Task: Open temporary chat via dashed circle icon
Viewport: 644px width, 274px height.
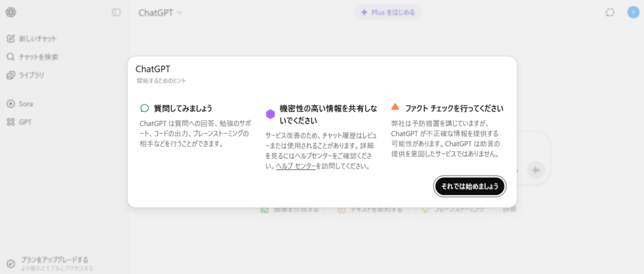Action: [610, 13]
